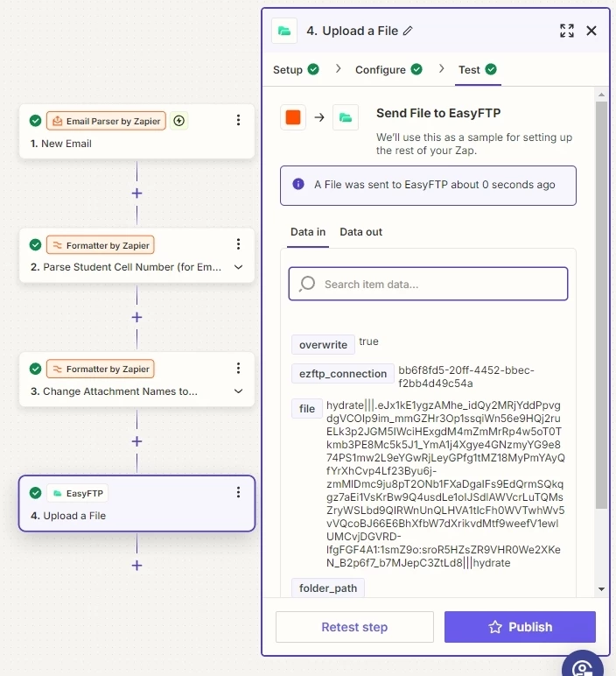Viewport: 616px width, 676px height.
Task: Close the Upload a File panel
Action: [x=591, y=31]
